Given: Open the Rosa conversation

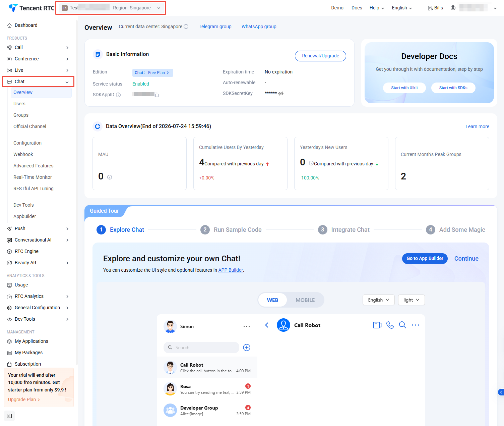Looking at the screenshot, I should point(207,389).
